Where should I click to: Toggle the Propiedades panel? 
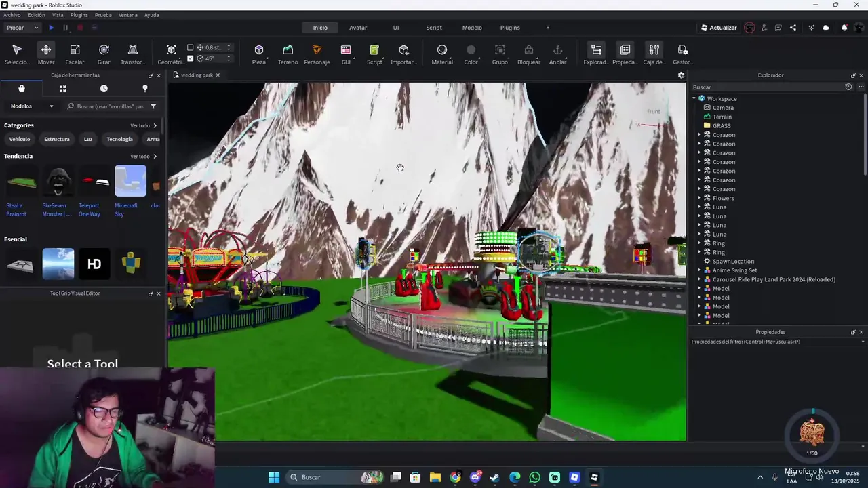point(625,54)
